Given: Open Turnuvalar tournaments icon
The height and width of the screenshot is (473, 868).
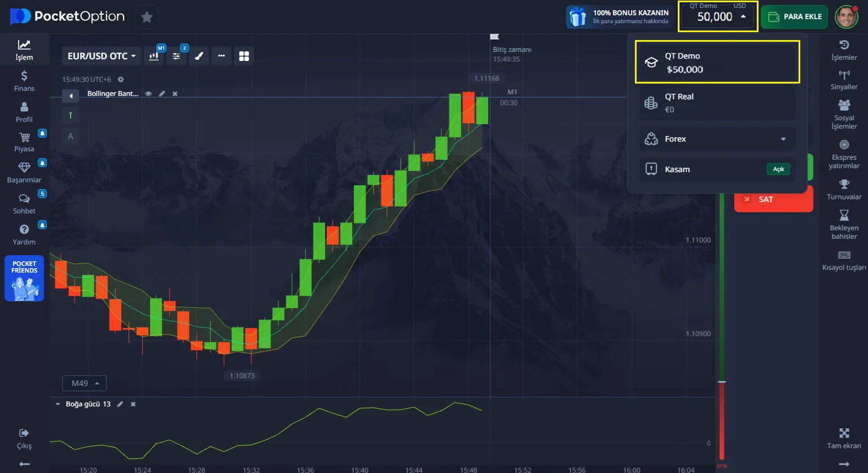Looking at the screenshot, I should tap(844, 189).
